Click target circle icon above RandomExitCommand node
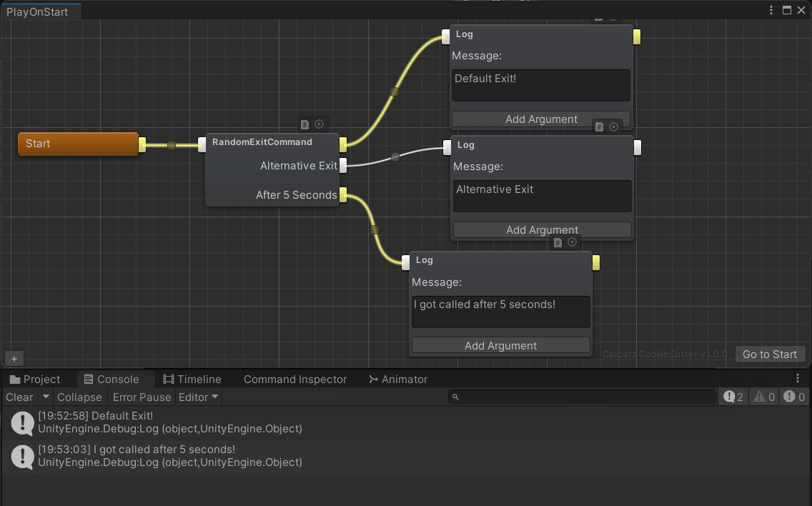This screenshot has width=812, height=506. pyautogui.click(x=320, y=124)
